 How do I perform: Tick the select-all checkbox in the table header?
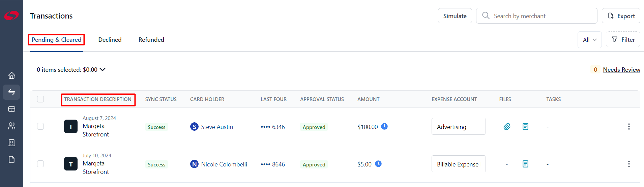[x=40, y=99]
